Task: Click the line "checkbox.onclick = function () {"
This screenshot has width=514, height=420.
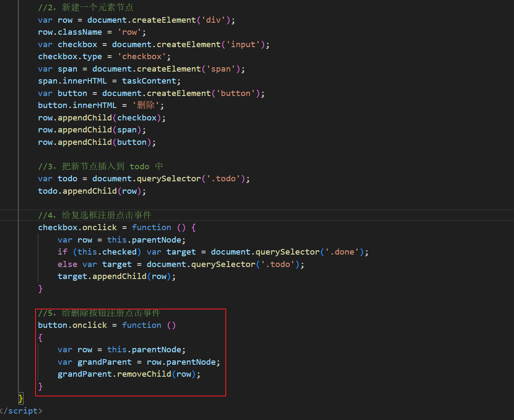Action: pyautogui.click(x=117, y=228)
